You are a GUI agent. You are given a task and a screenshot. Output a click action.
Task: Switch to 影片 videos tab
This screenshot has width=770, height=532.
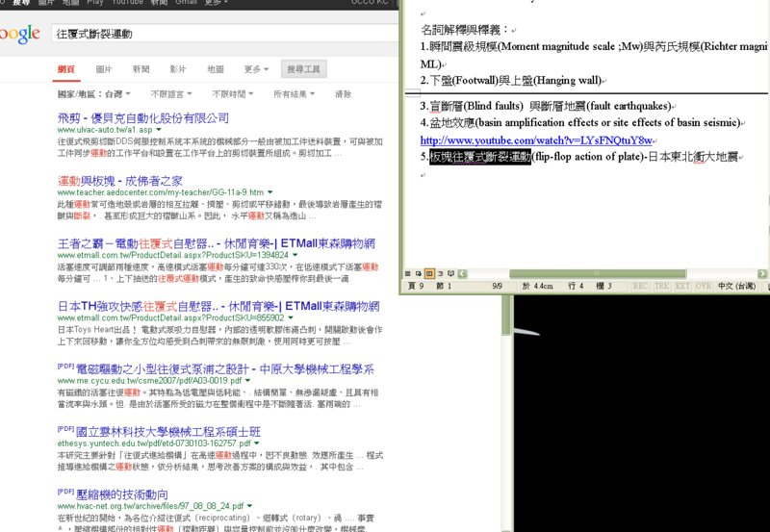(x=178, y=69)
